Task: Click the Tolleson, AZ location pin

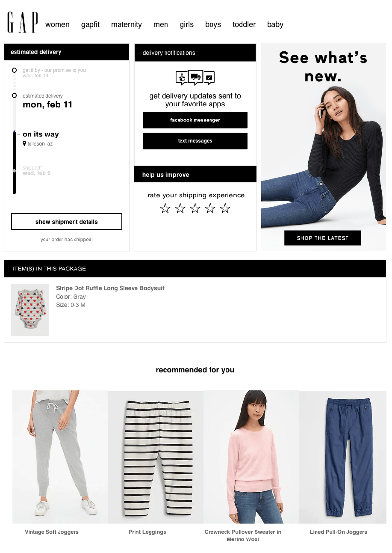Action: click(24, 144)
